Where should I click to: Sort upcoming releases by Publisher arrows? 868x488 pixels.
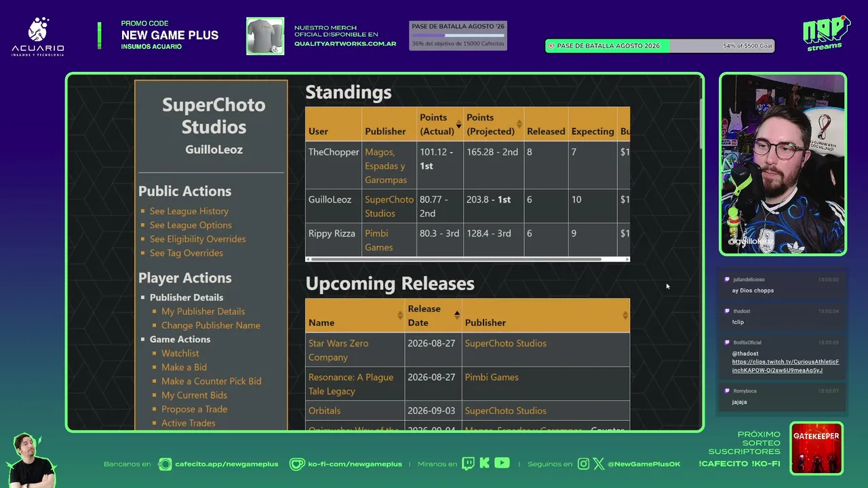click(x=625, y=315)
